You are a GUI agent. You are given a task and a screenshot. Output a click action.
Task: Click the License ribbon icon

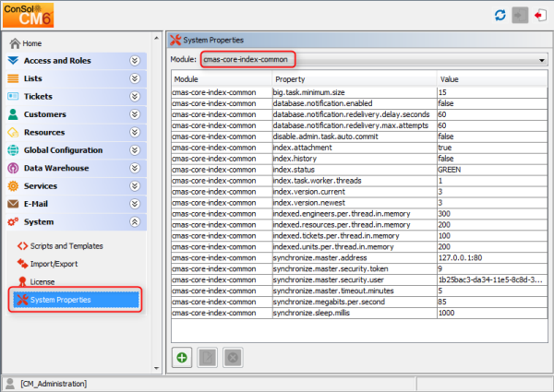coord(22,281)
